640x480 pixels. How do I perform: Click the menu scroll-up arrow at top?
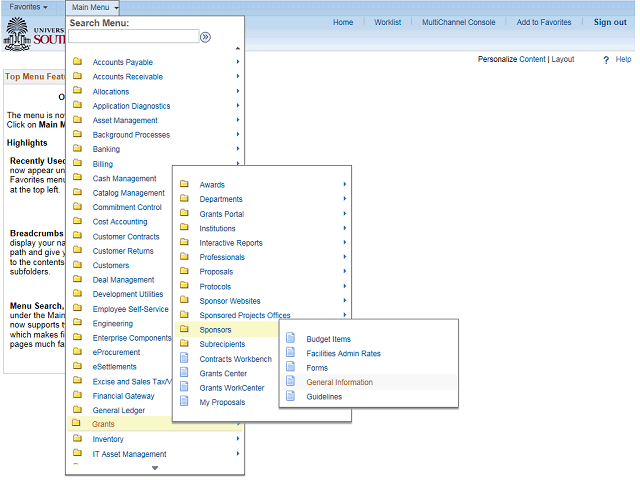238,49
